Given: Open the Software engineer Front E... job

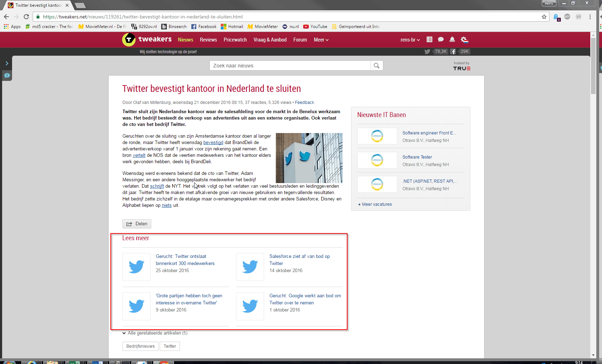Looking at the screenshot, I should 429,133.
